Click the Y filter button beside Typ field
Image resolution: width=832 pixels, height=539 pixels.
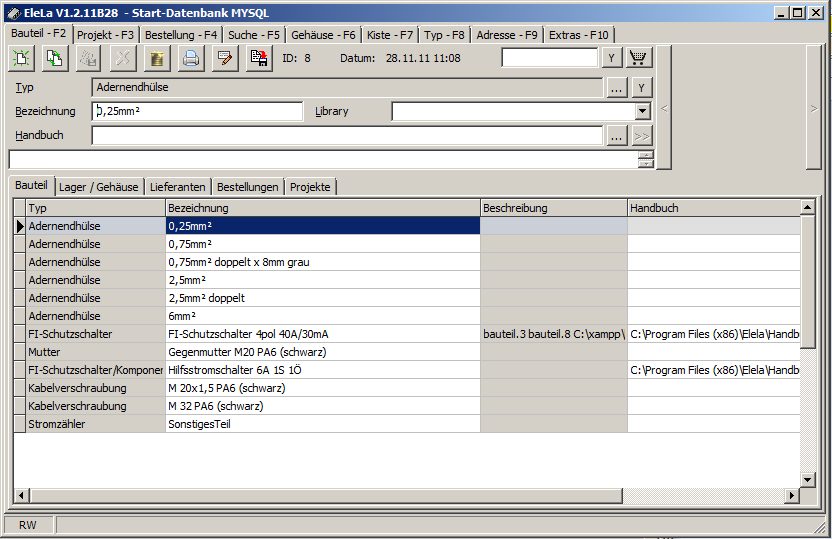641,88
